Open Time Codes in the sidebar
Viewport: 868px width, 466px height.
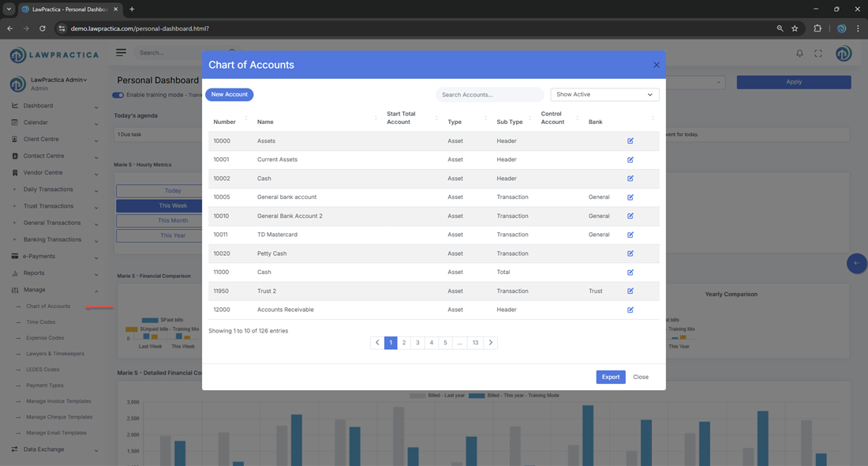point(41,322)
